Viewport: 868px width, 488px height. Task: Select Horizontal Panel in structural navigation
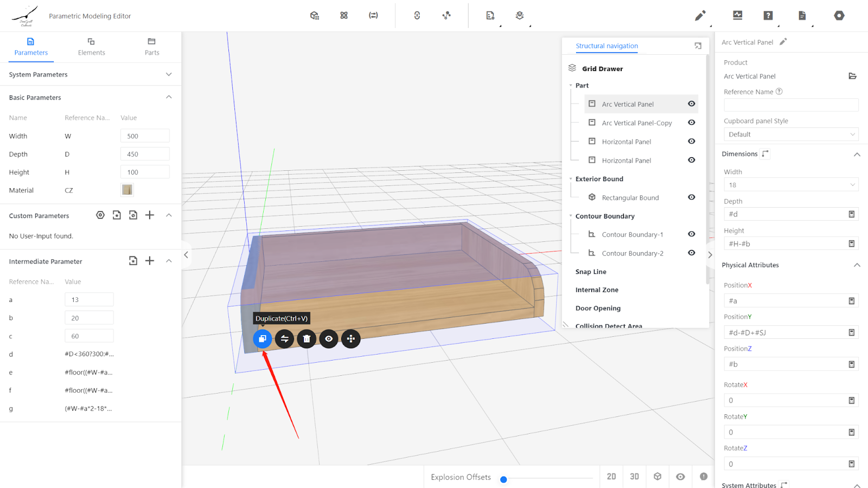(x=626, y=142)
